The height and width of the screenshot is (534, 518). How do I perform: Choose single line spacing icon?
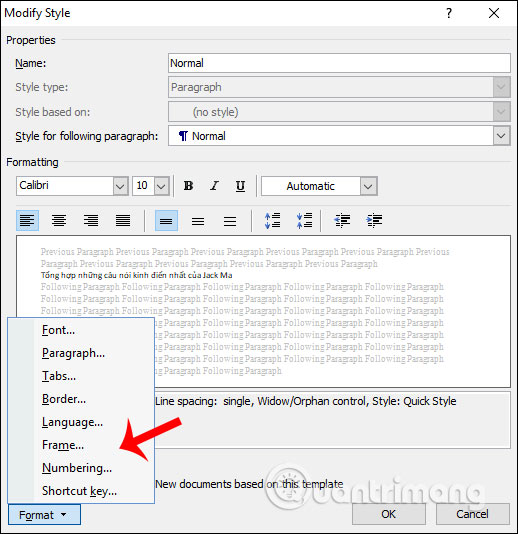click(x=166, y=221)
